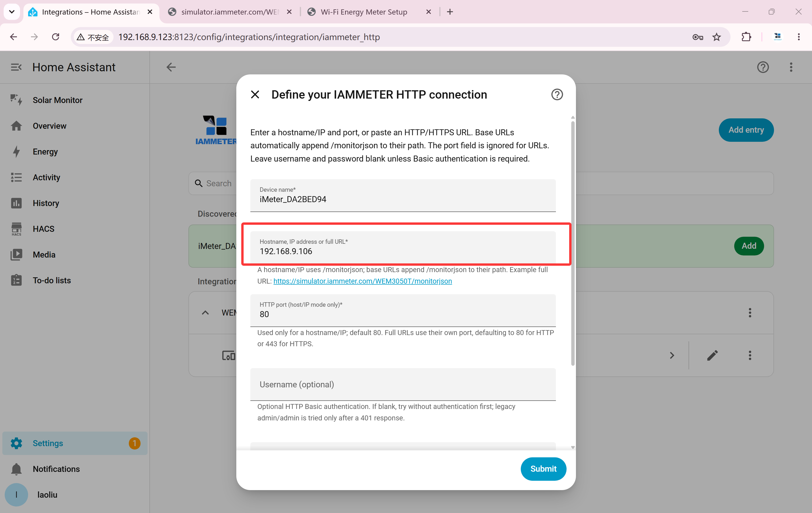
Task: Open the Media browser
Action: click(x=75, y=255)
